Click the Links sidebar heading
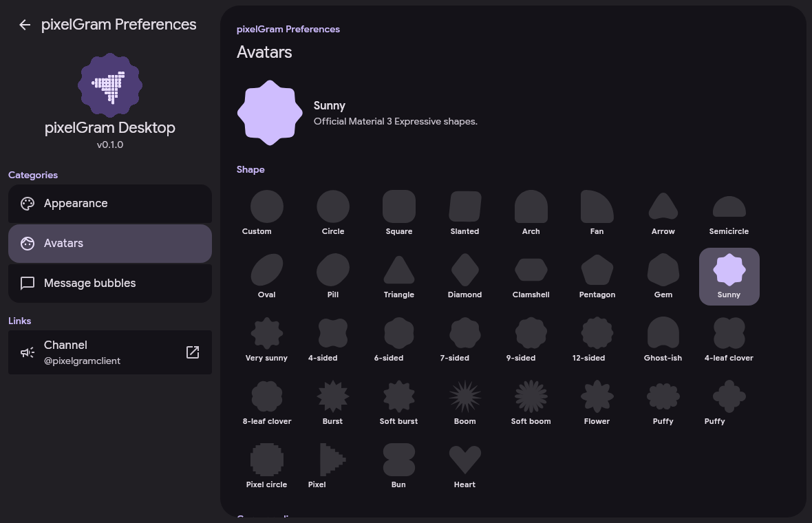This screenshot has height=523, width=812. pos(20,321)
